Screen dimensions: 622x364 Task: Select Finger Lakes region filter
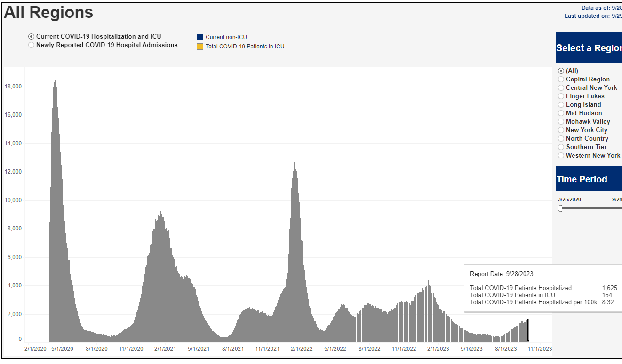point(561,96)
